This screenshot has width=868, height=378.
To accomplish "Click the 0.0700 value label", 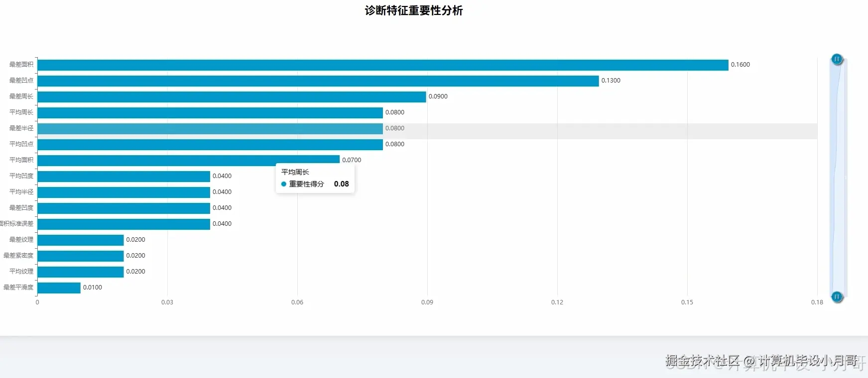I will click(352, 160).
